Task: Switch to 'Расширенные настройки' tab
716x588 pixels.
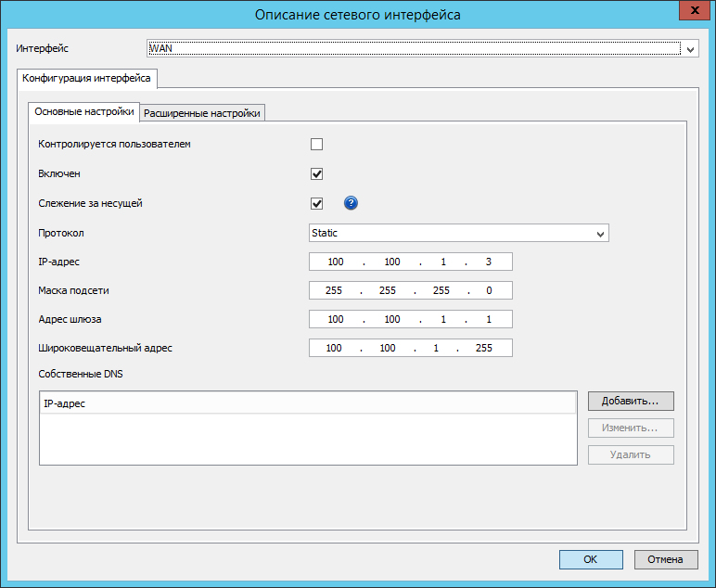Action: point(203,112)
